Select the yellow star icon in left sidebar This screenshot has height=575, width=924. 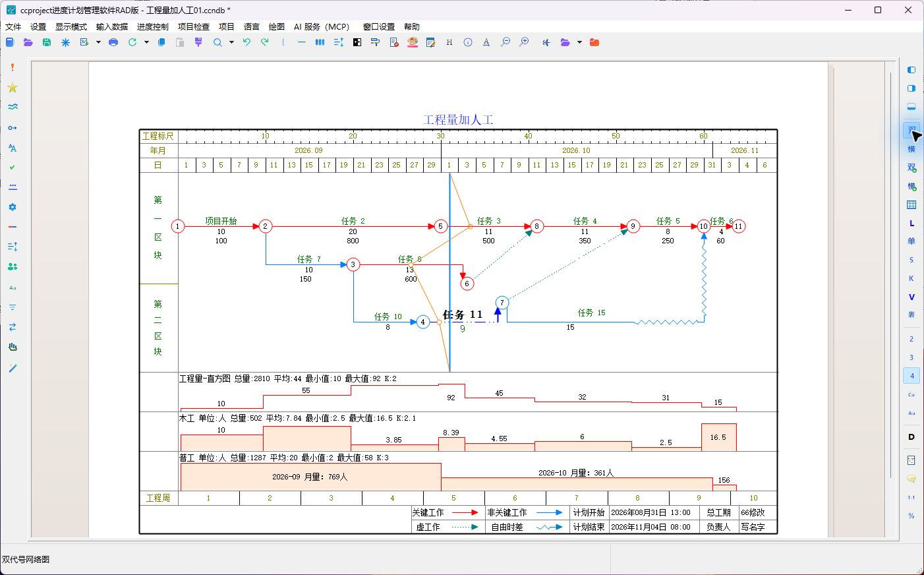point(13,88)
